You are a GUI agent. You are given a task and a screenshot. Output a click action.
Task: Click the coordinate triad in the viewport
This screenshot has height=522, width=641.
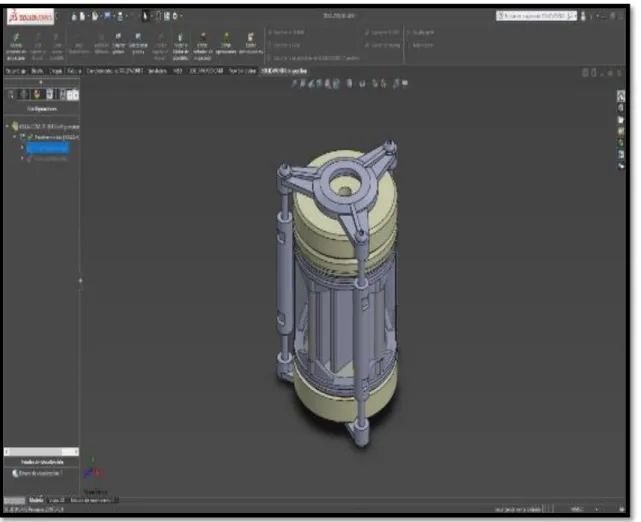[x=94, y=470]
